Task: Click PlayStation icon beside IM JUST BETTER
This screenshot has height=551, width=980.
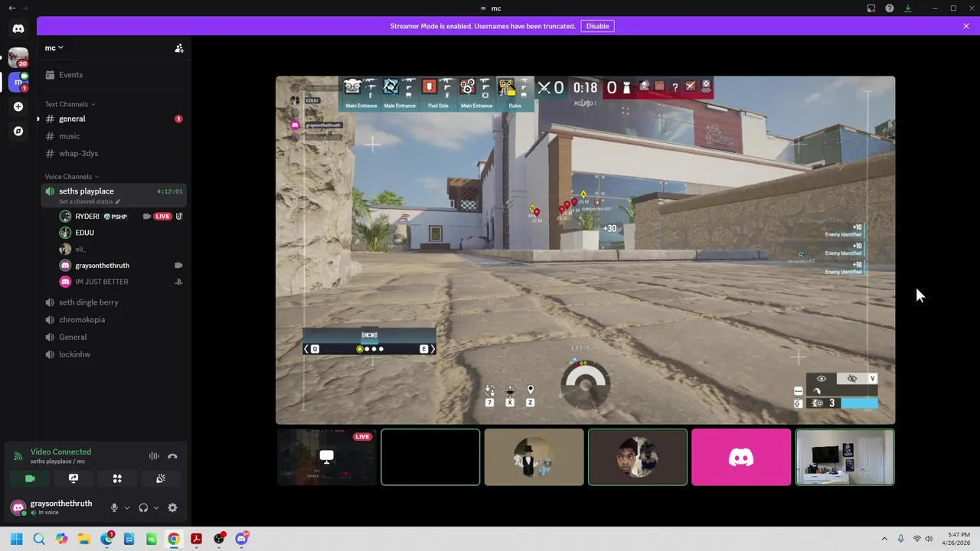Action: 178,282
